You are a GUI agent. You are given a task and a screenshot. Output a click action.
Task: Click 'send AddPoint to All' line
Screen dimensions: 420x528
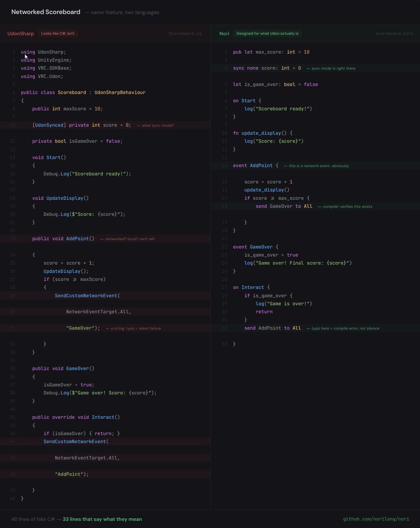click(273, 328)
